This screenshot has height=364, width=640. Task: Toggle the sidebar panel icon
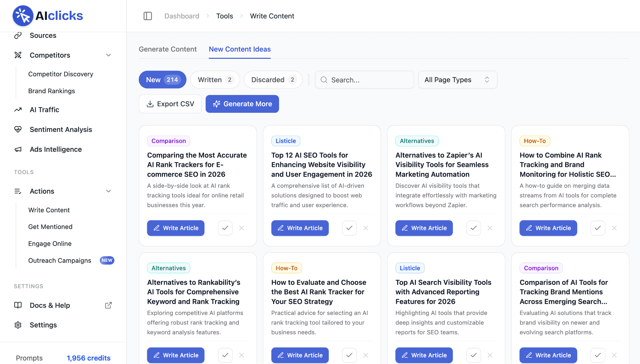147,16
